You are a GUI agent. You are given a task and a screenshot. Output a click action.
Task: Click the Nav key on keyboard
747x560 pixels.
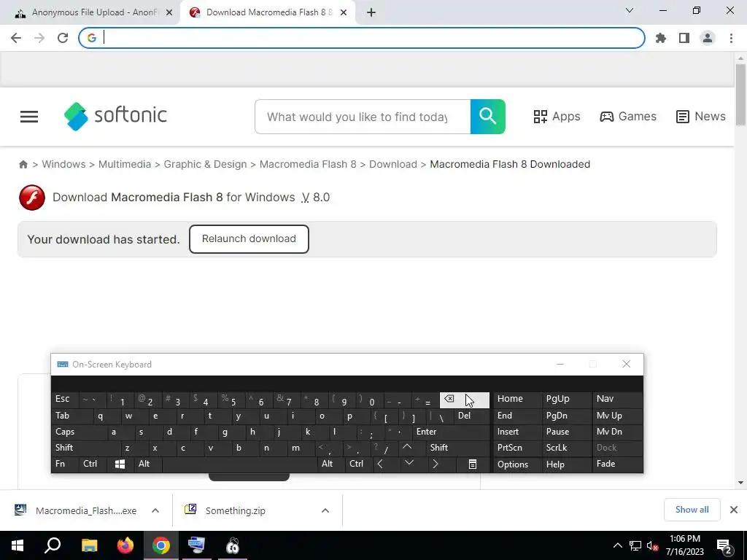(617, 400)
